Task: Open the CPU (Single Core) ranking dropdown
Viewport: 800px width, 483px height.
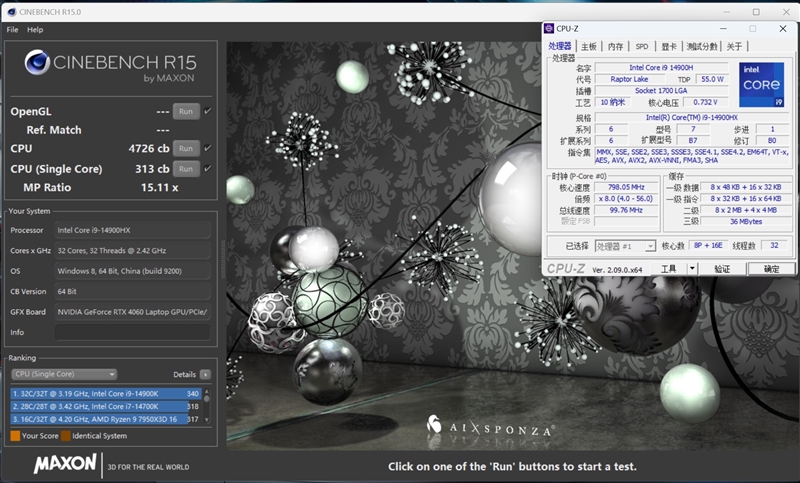Action: (64, 374)
